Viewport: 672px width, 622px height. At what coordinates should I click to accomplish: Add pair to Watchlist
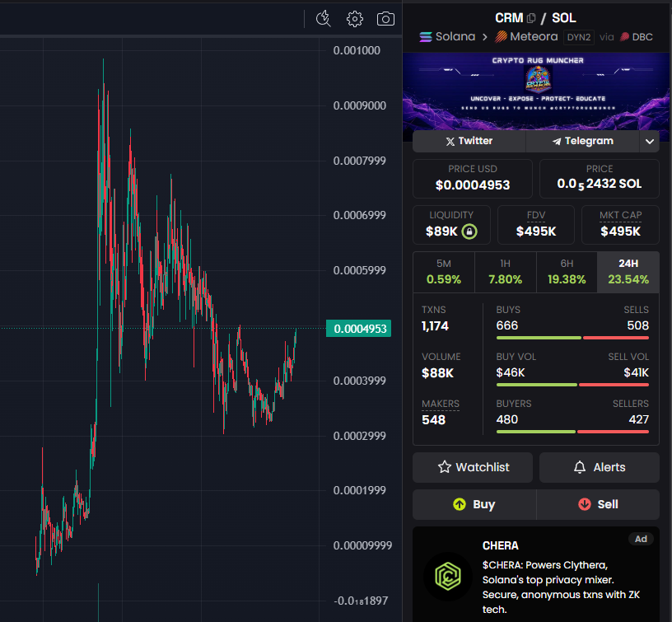[x=473, y=467]
